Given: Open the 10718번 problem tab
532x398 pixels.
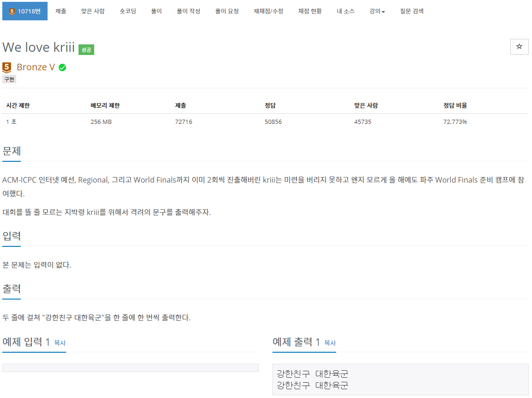Looking at the screenshot, I should click(25, 11).
